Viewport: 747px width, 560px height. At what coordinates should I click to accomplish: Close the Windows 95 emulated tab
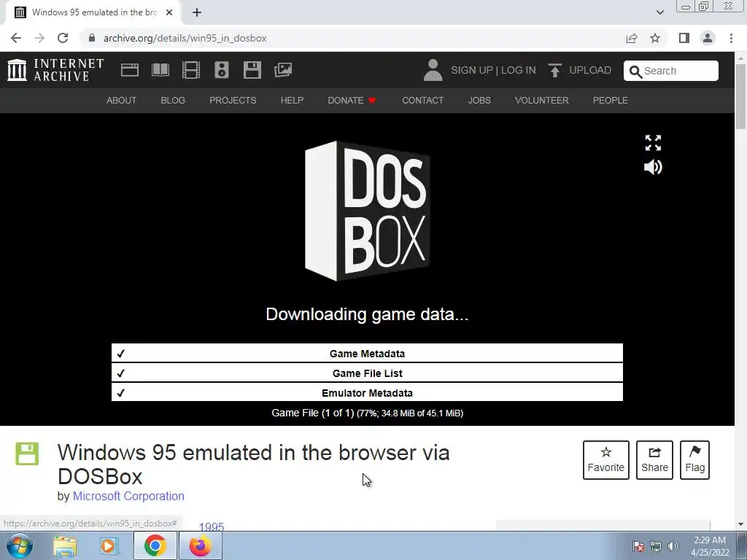point(169,12)
